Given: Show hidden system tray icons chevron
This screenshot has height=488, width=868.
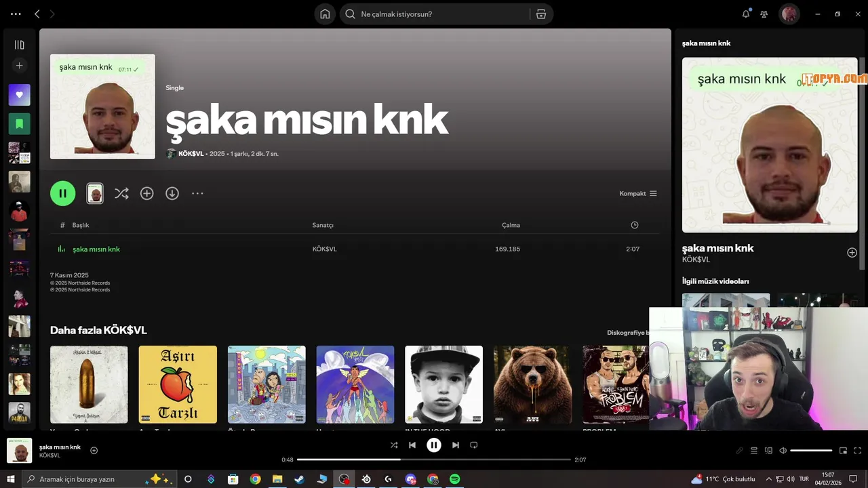Looking at the screenshot, I should (x=768, y=479).
